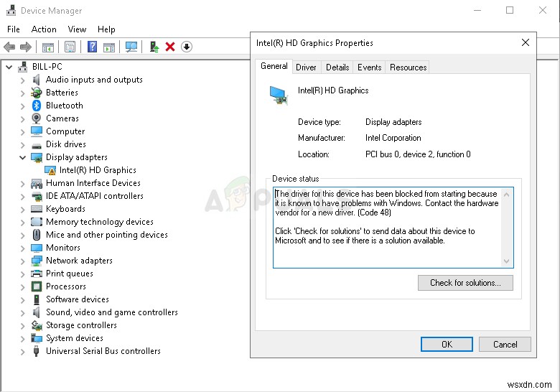This screenshot has width=560, height=392.
Task: Click Show/Hide Console Tree toolbar icon
Action: click(x=48, y=47)
